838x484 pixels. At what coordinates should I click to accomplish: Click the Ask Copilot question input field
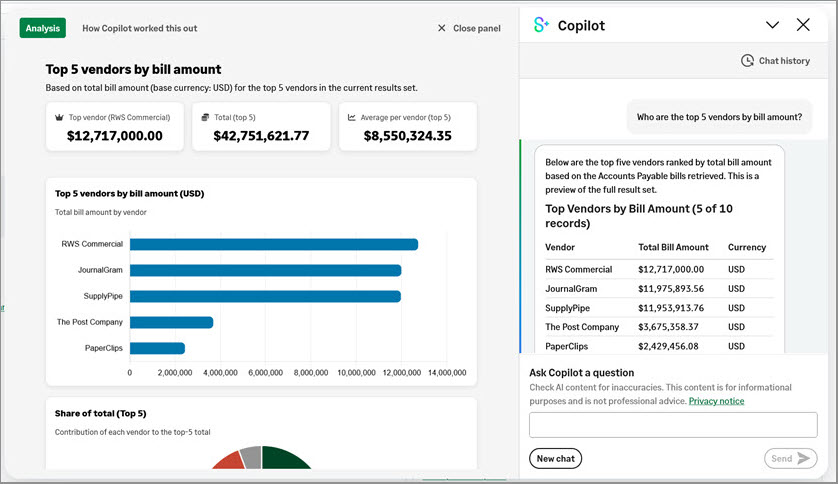tap(673, 425)
